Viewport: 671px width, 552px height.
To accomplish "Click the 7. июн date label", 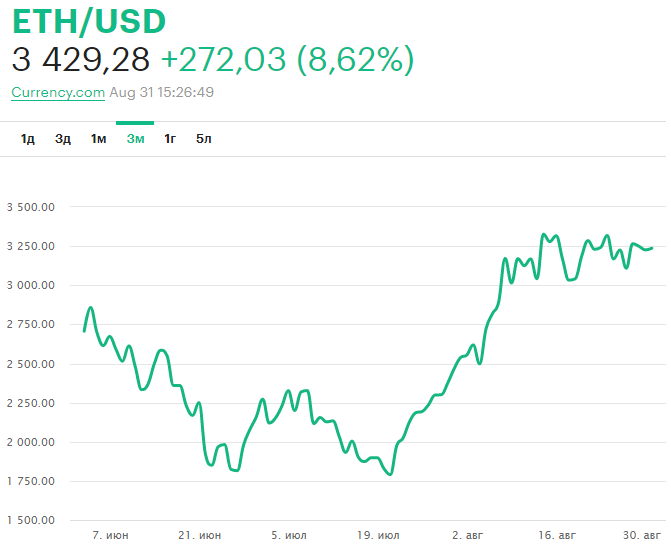I will [x=110, y=536].
